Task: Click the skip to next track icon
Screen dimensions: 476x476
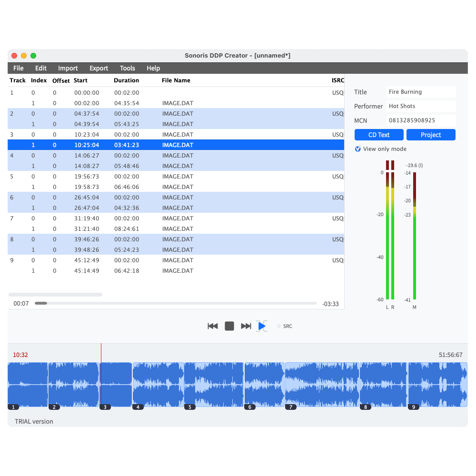Action: [x=246, y=326]
